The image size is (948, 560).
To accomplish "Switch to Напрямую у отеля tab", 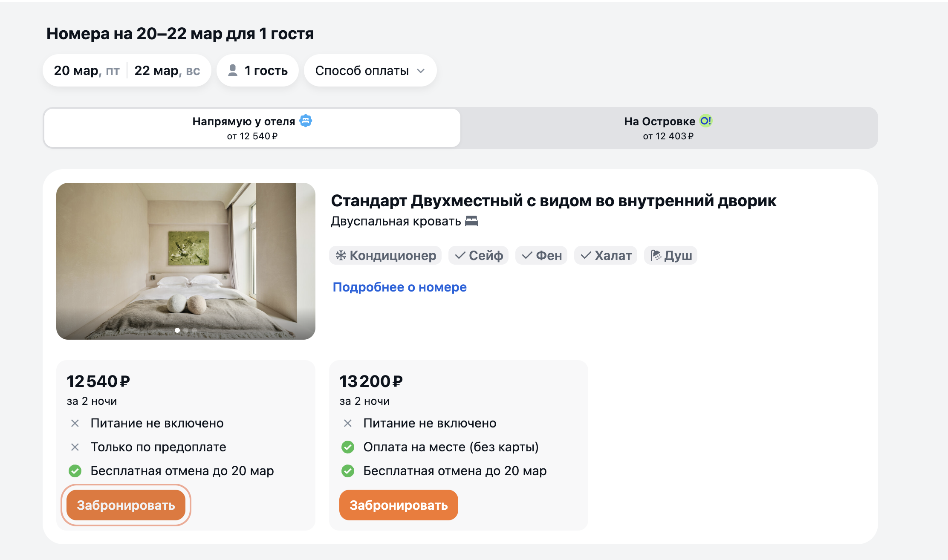I will click(x=252, y=128).
